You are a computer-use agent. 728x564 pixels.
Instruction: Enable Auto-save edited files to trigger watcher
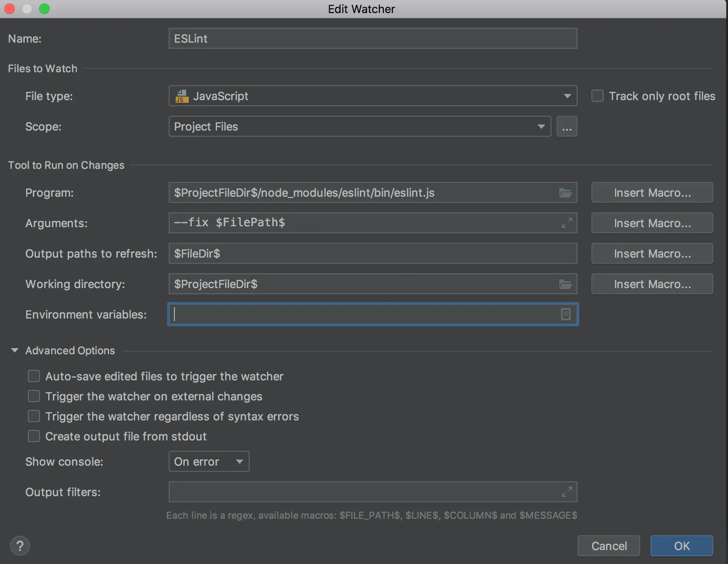(34, 376)
